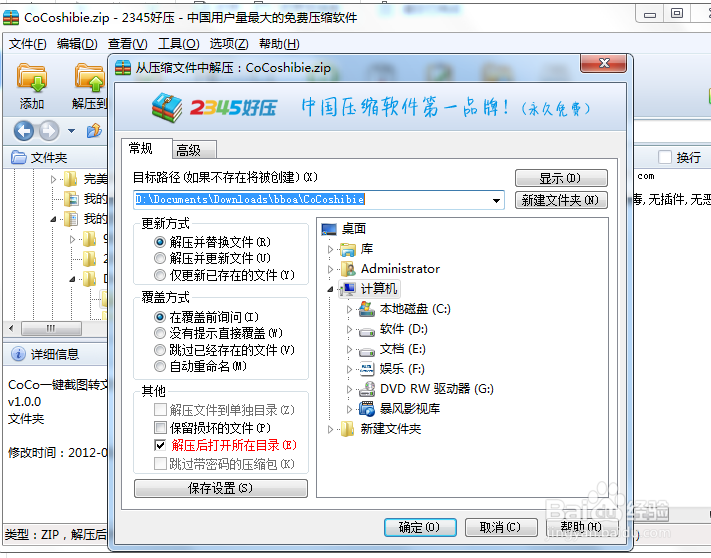Click the 详细信息 info icon
Viewport: 711px width, 558px height.
18,354
